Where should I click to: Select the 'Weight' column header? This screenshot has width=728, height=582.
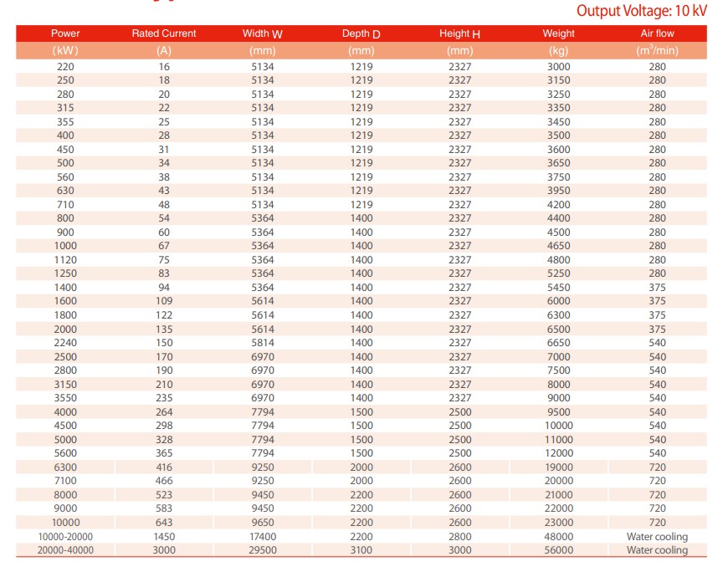(x=558, y=33)
